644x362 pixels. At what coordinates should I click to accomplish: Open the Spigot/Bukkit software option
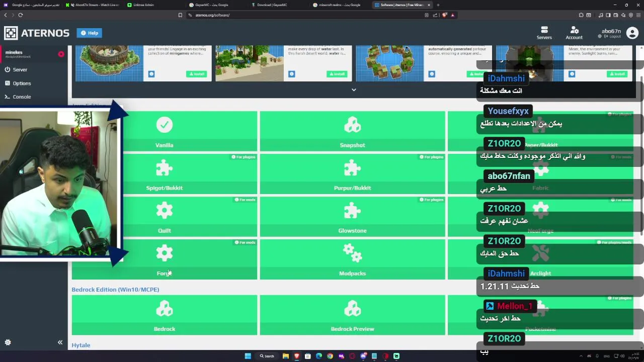coord(165,173)
